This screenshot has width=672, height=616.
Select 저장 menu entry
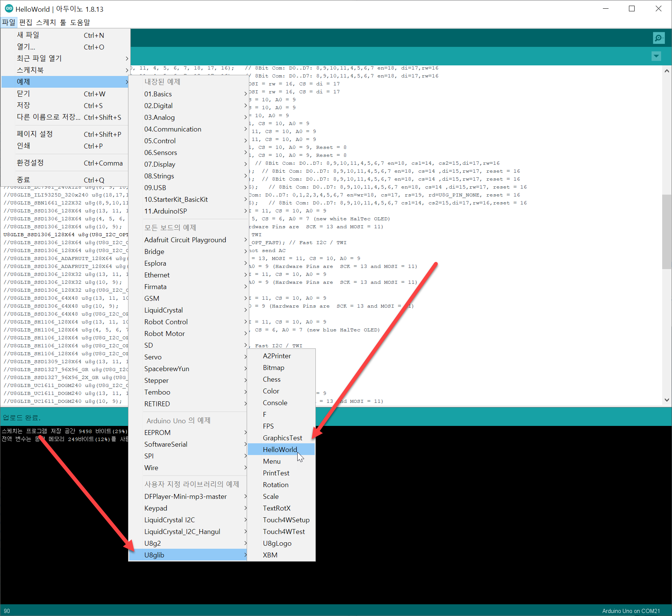pos(65,105)
